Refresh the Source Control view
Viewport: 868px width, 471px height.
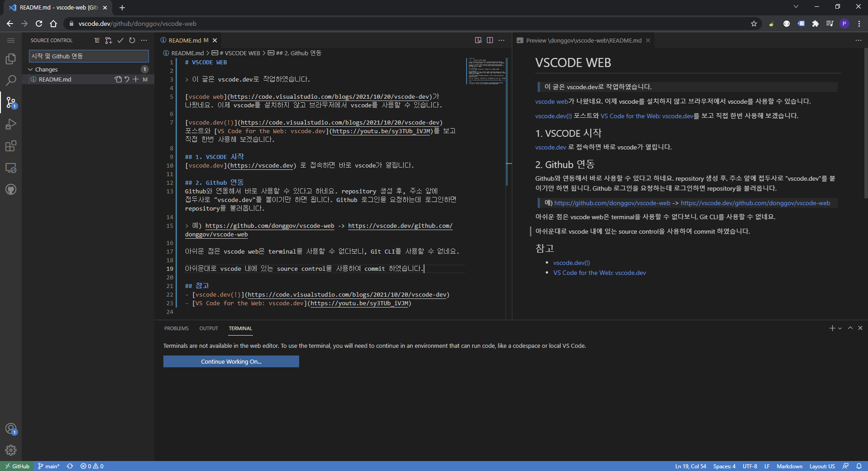coord(132,40)
